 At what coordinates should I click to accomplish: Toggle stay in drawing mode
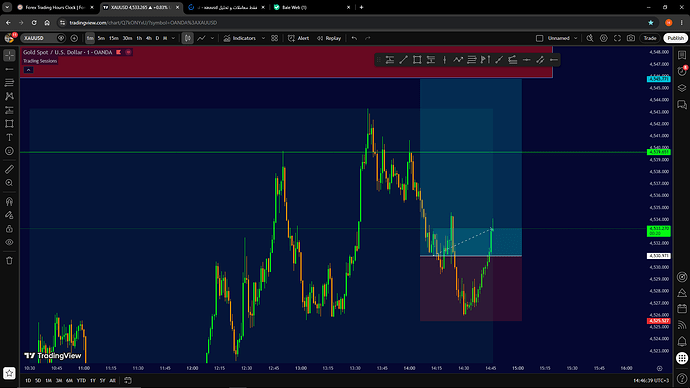coord(9,215)
